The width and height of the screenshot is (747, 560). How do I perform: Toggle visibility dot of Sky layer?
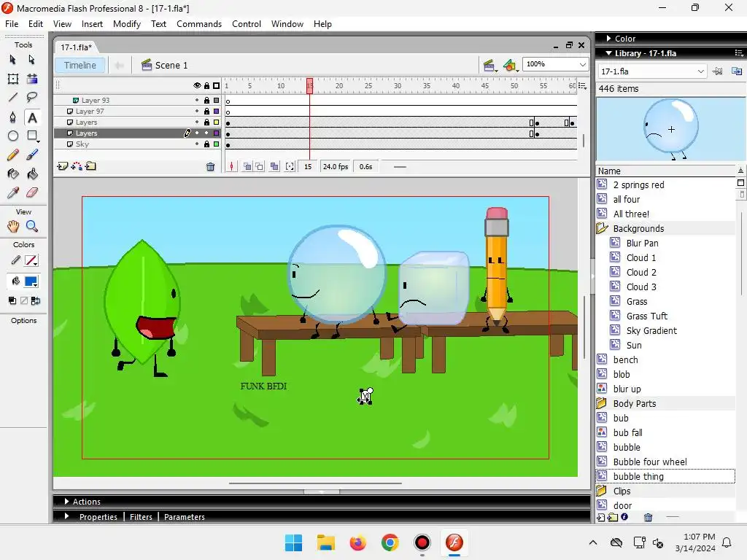point(197,144)
